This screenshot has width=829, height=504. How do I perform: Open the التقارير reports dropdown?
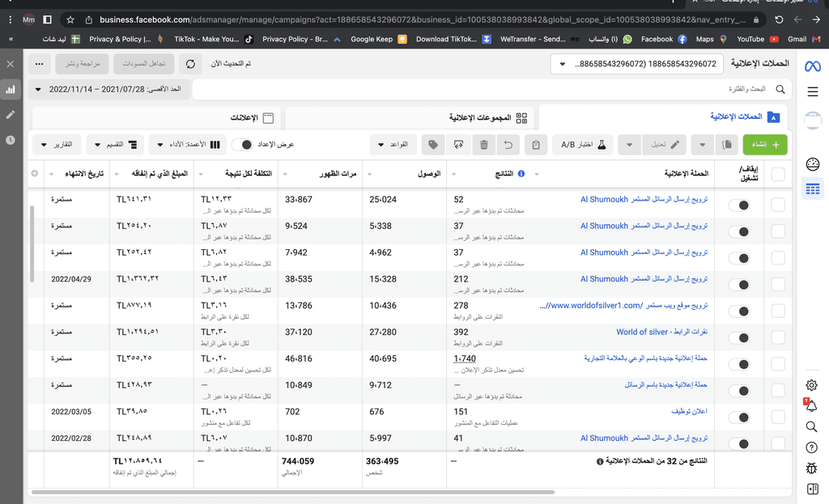(x=57, y=145)
